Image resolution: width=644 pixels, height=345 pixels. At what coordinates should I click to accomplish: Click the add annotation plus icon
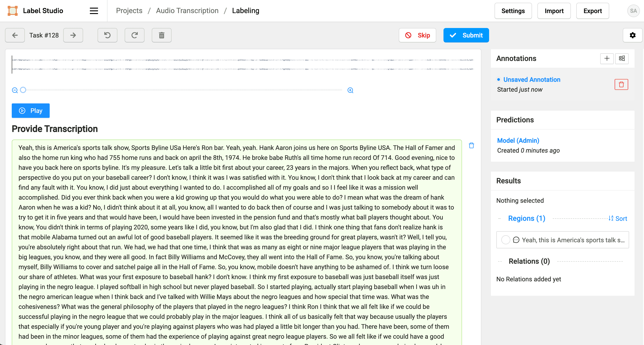pyautogui.click(x=607, y=58)
